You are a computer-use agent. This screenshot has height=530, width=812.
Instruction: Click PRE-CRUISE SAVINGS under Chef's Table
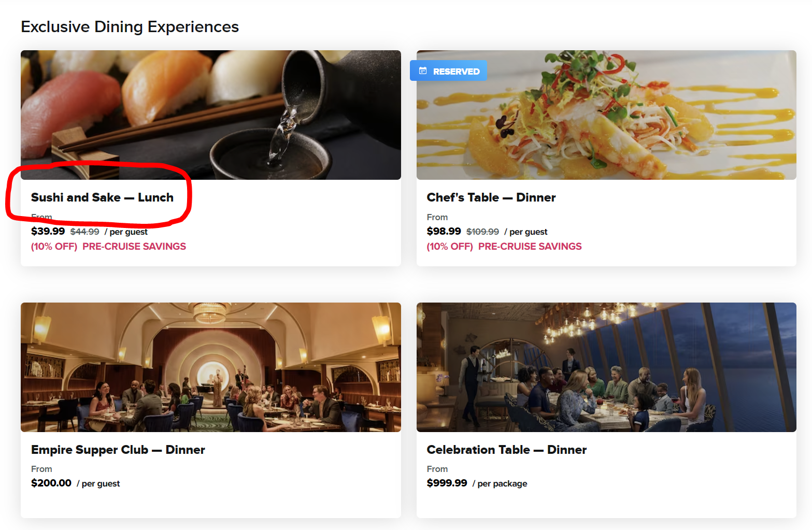(x=530, y=247)
